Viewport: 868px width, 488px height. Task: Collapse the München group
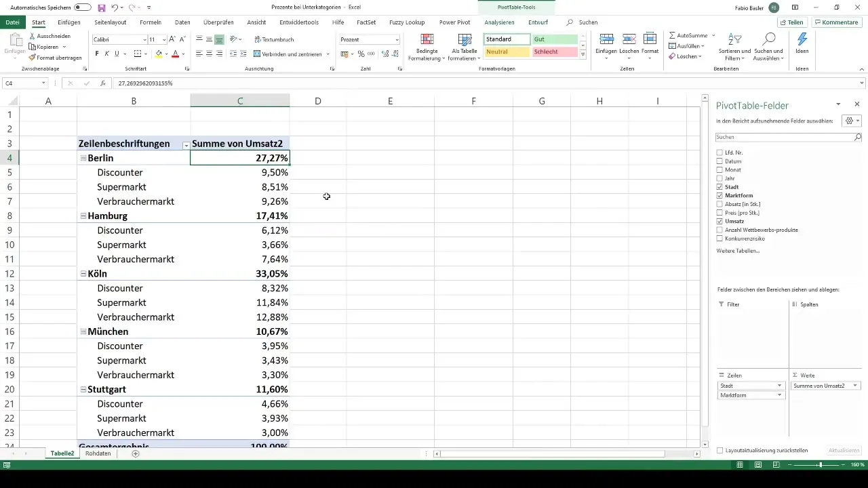(x=83, y=332)
